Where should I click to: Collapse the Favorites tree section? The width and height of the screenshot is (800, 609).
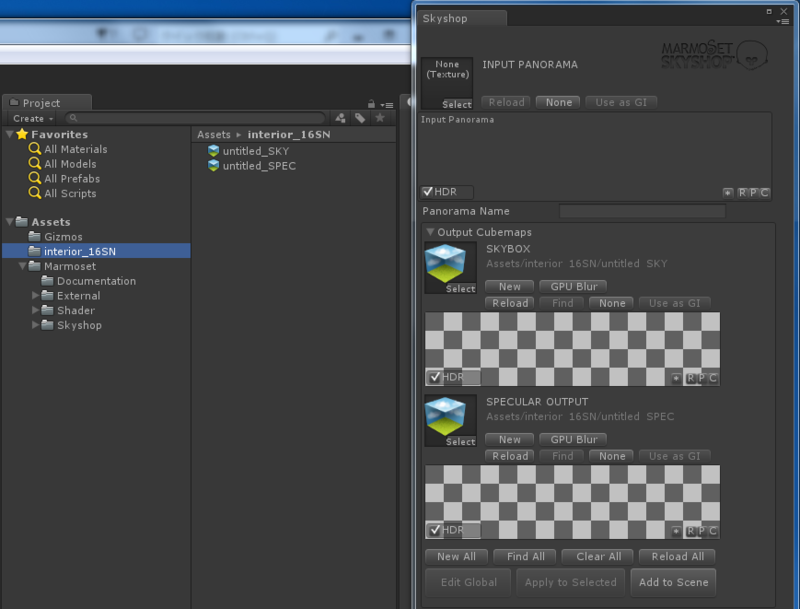[x=10, y=134]
